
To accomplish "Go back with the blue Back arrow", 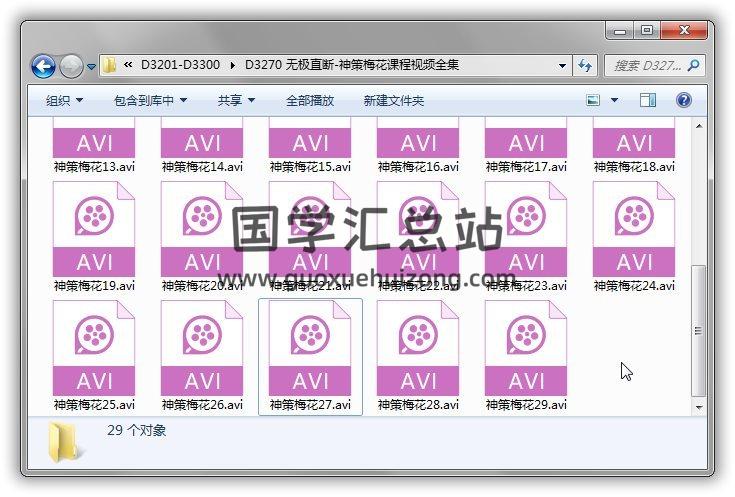I will (43, 66).
